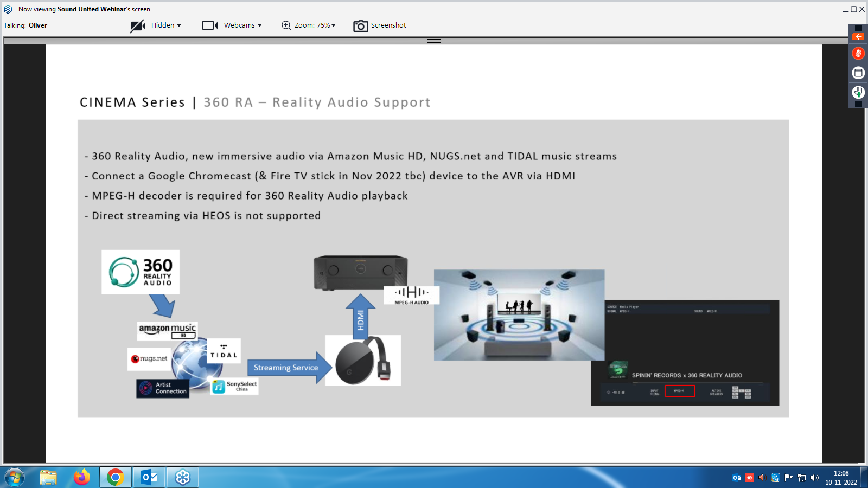Click the Screenshot camera icon
The width and height of the screenshot is (868, 488).
(361, 25)
